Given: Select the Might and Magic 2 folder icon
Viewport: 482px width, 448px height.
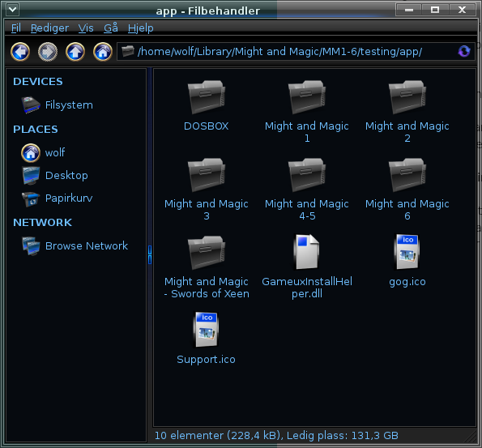Looking at the screenshot, I should [x=407, y=97].
